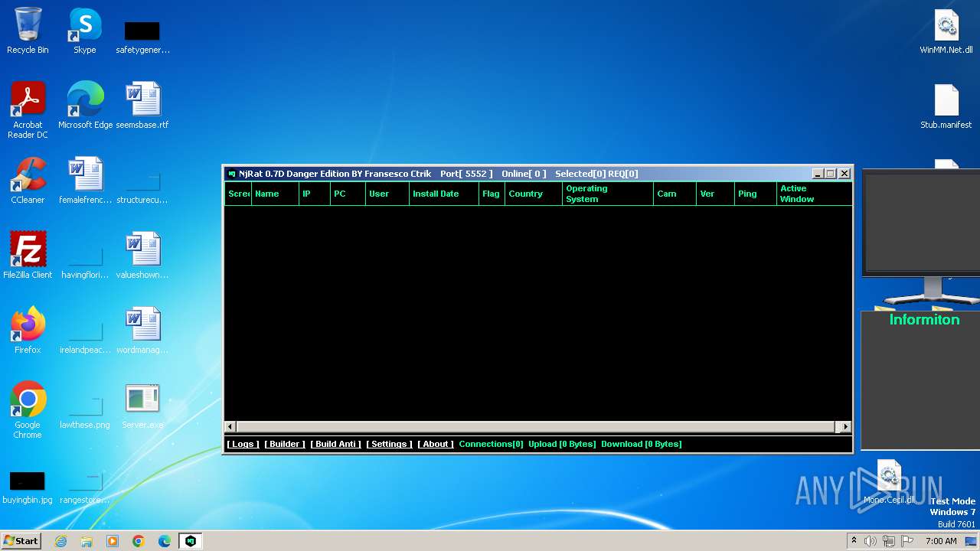Select the Mono.Cecil.dll file
The image size is (980, 551).
coord(889,481)
